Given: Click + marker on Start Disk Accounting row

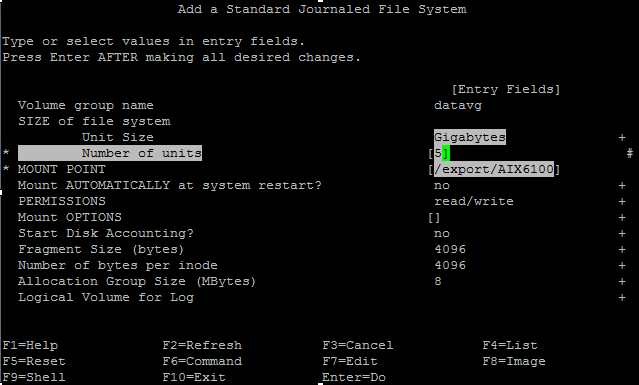Looking at the screenshot, I should point(622,234).
